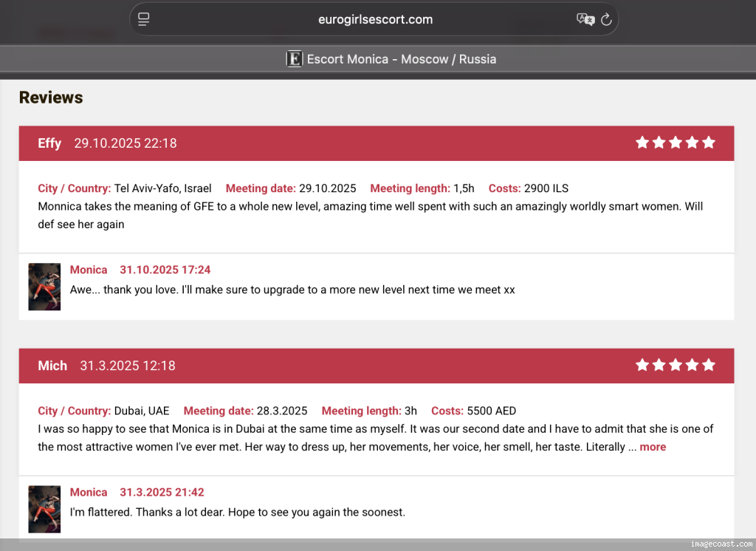Open Monica's avatar in the reply to Effy

pyautogui.click(x=44, y=287)
